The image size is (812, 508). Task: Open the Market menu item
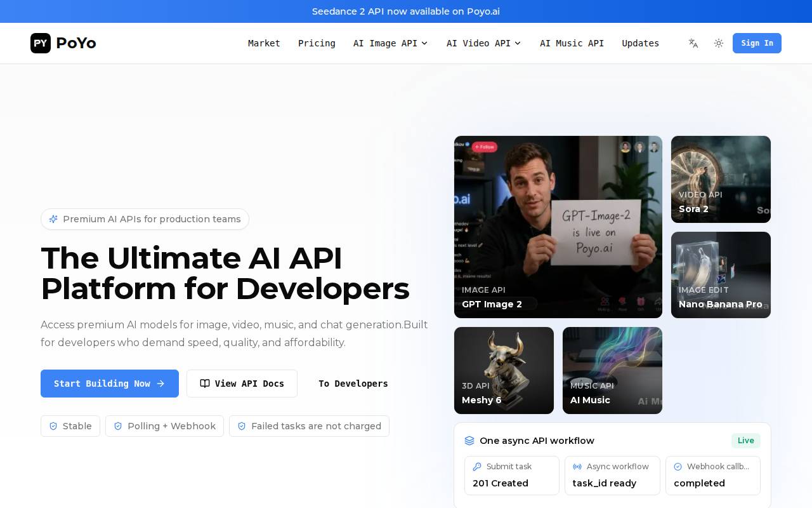264,43
